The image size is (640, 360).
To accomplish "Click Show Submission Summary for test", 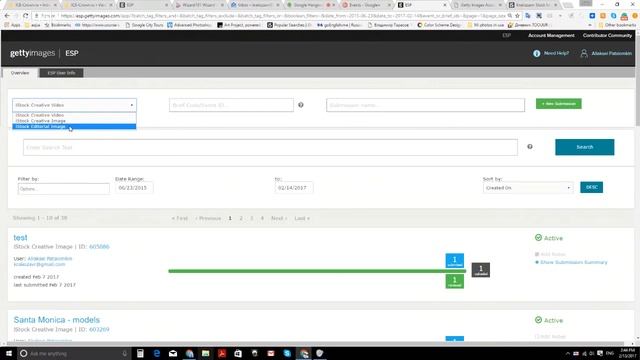I will coord(573,262).
